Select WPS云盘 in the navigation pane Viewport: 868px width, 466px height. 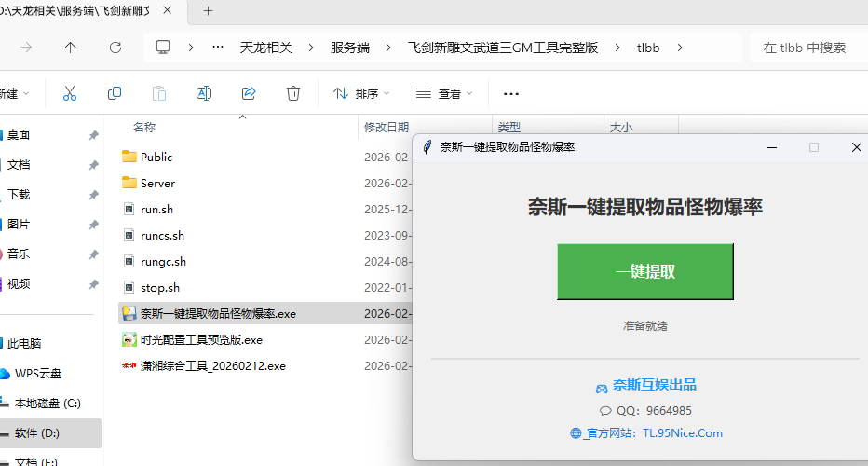(x=37, y=374)
